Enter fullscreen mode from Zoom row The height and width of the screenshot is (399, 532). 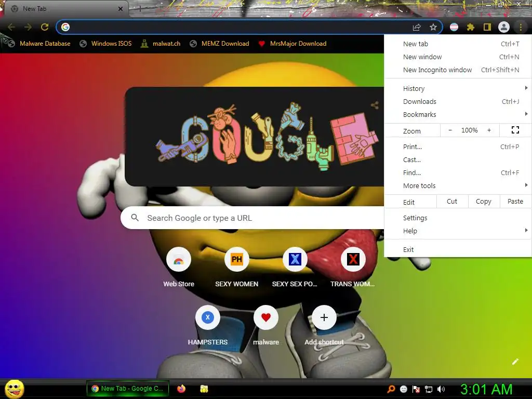(515, 130)
